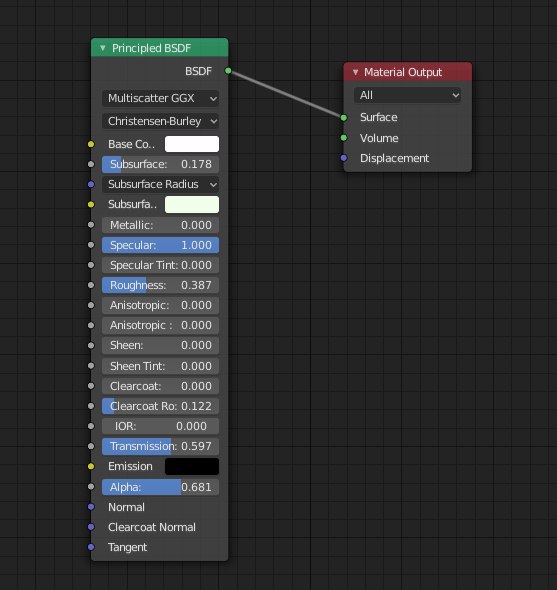This screenshot has width=557, height=590.
Task: Click the Clearcoat Roughness 0.122 slider
Action: point(160,406)
